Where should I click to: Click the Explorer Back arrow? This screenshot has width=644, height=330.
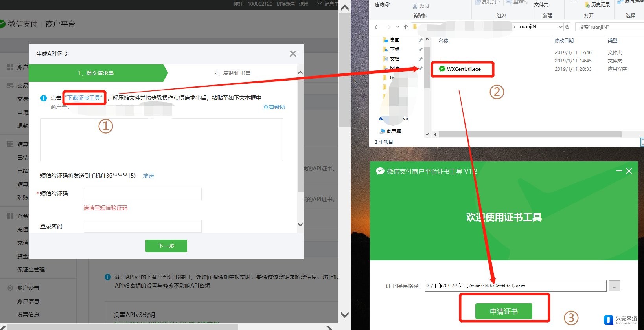pos(377,27)
